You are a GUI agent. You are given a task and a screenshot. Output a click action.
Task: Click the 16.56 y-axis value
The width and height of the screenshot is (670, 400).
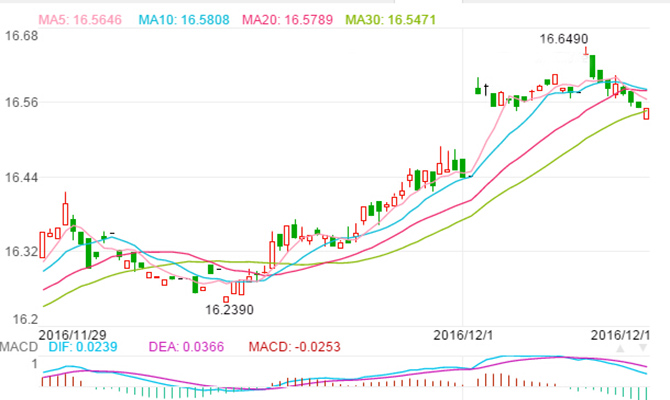pyautogui.click(x=21, y=103)
